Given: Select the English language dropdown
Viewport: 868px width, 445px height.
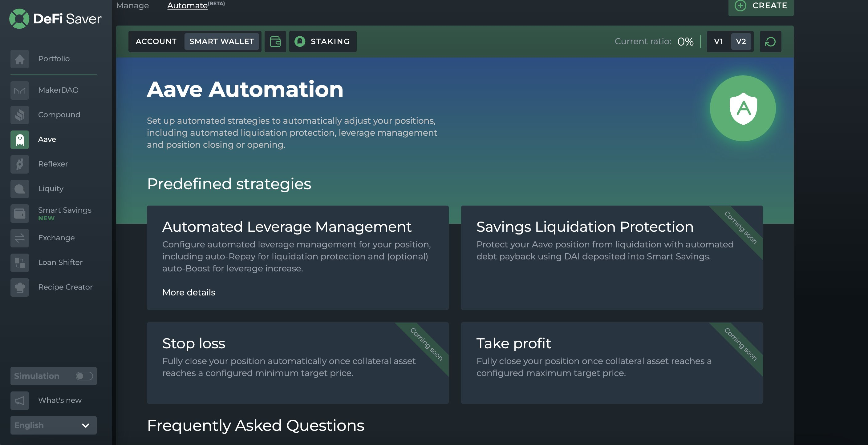Looking at the screenshot, I should pyautogui.click(x=52, y=425).
